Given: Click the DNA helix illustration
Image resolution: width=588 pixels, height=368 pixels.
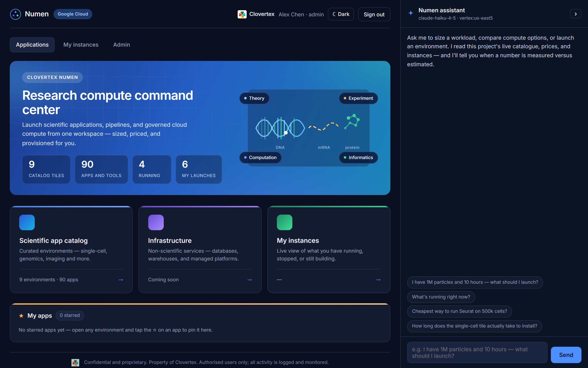Looking at the screenshot, I should tap(280, 128).
